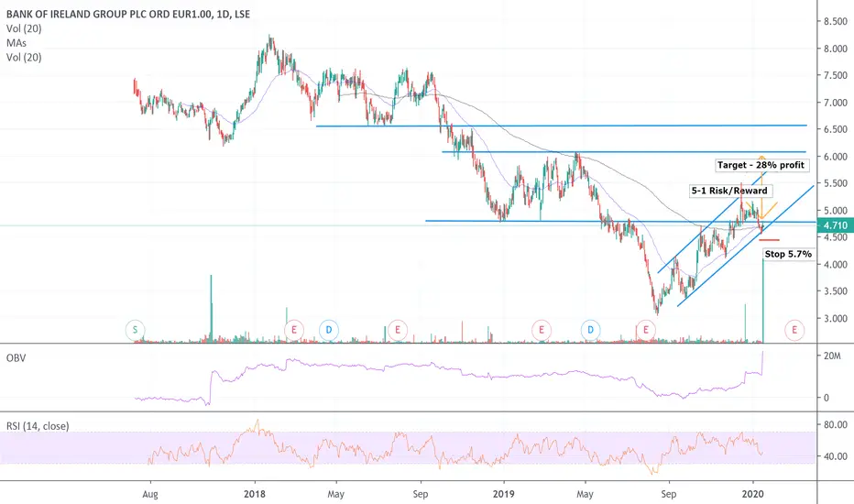Click the 5.500 price axis value
Image resolution: width=854 pixels, height=504 pixels.
[x=836, y=183]
